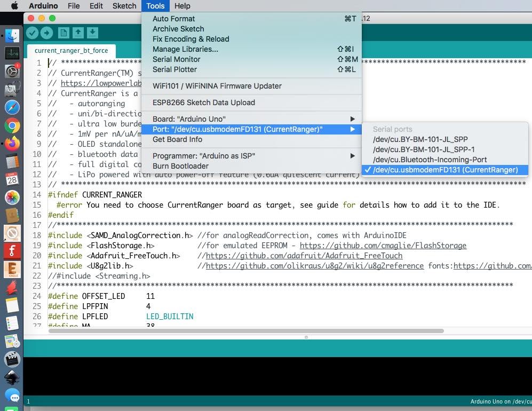Click the prohibited-sign alias dock icon
532x411 pixels.
click(x=12, y=233)
